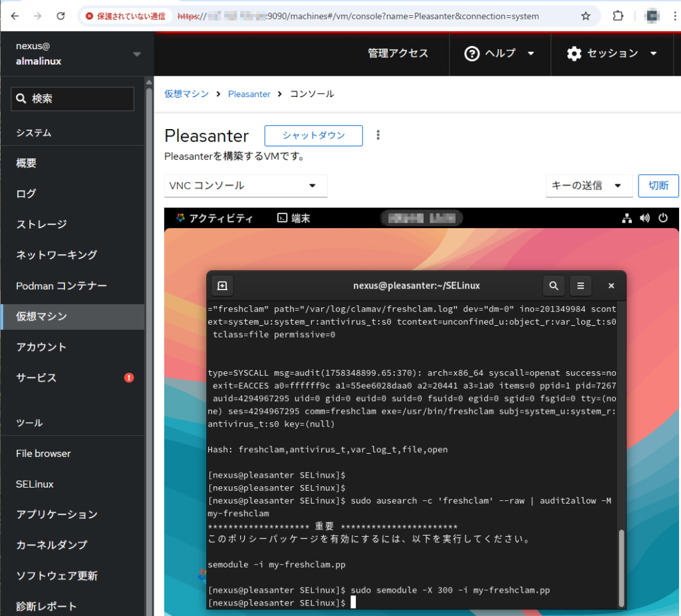Click the network icon in VM top bar
The width and height of the screenshot is (681, 616).
(626, 218)
